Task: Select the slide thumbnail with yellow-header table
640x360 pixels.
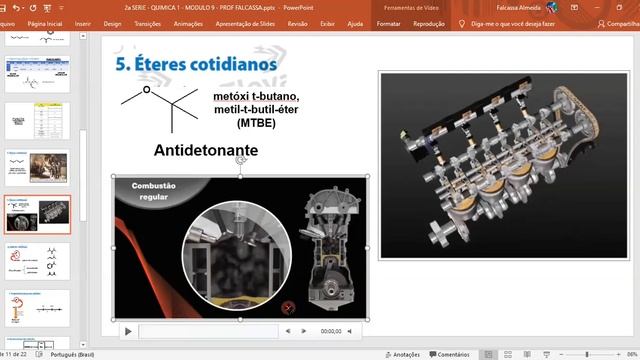Action: pos(38,121)
